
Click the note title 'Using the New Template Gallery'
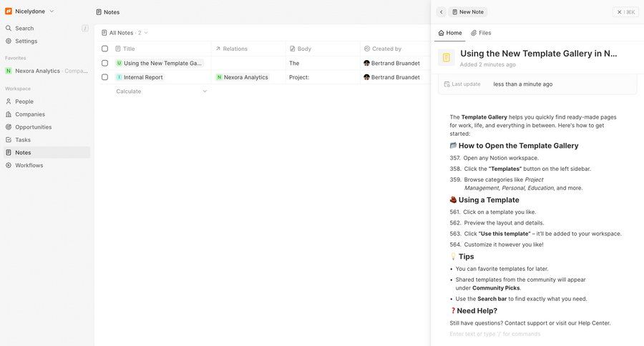tap(538, 54)
